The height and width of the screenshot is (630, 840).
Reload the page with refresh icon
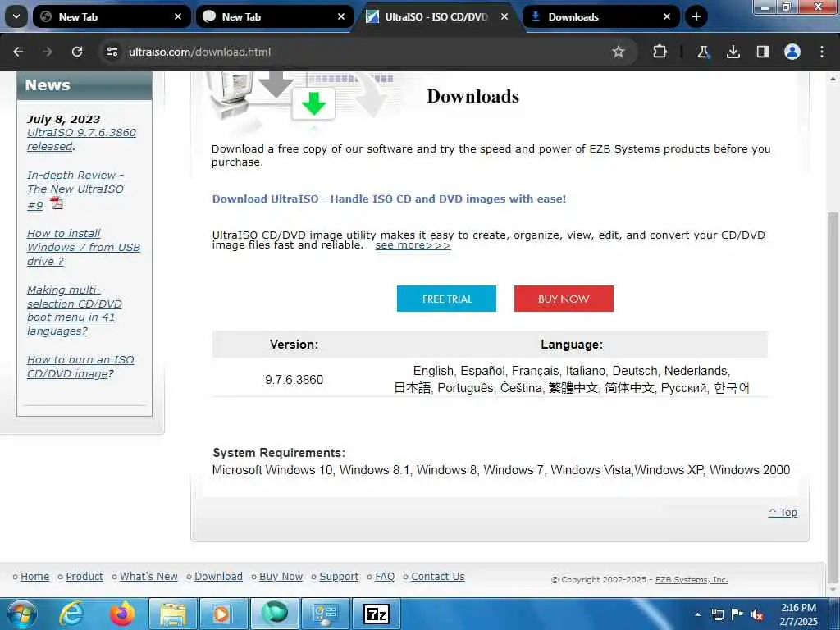77,52
